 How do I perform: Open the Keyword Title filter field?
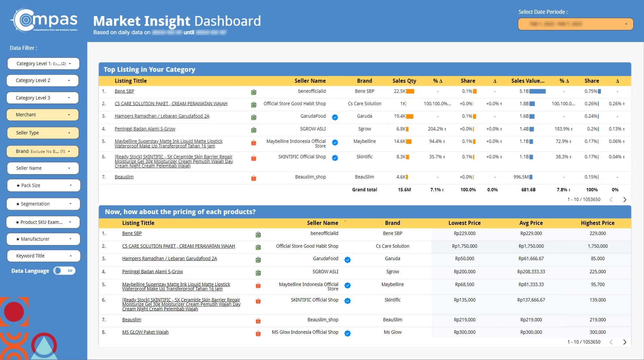[43, 256]
